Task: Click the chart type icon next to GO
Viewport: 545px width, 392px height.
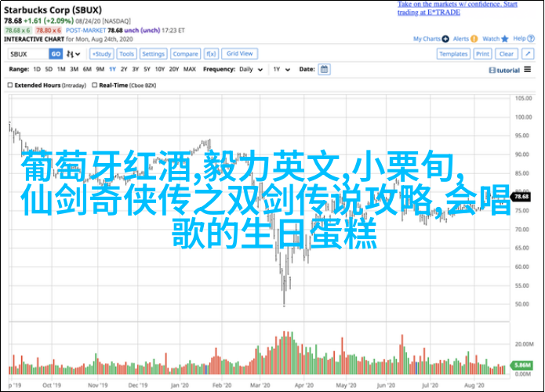Action: 73,54
